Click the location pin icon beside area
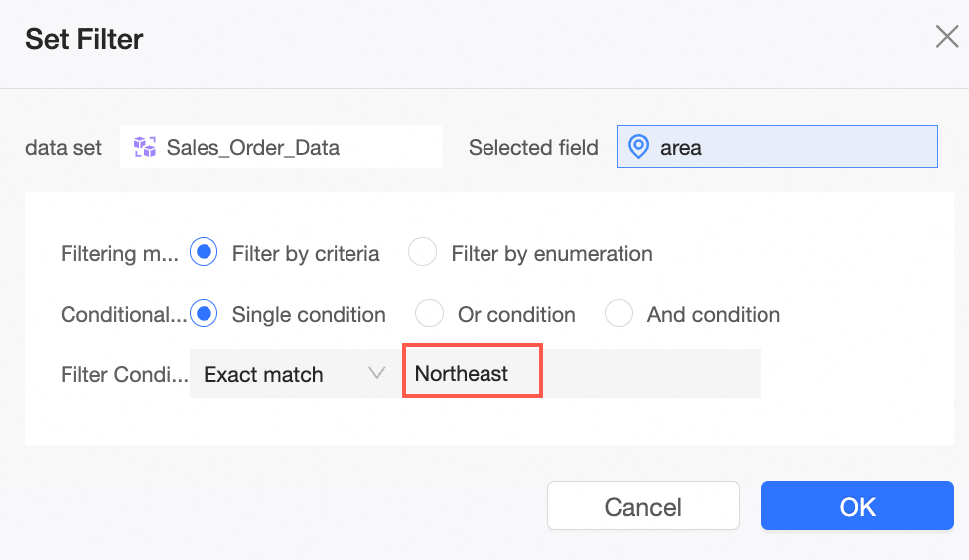Image resolution: width=969 pixels, height=560 pixels. point(640,147)
